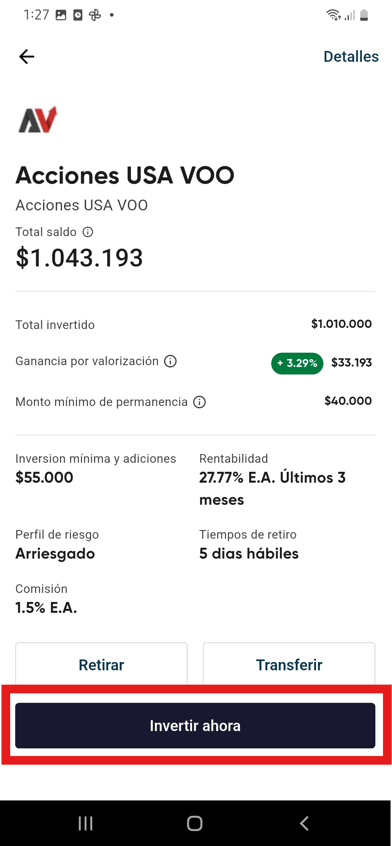392x846 pixels.
Task: Tap info icon beside Ganancia por valorización
Action: (x=170, y=361)
